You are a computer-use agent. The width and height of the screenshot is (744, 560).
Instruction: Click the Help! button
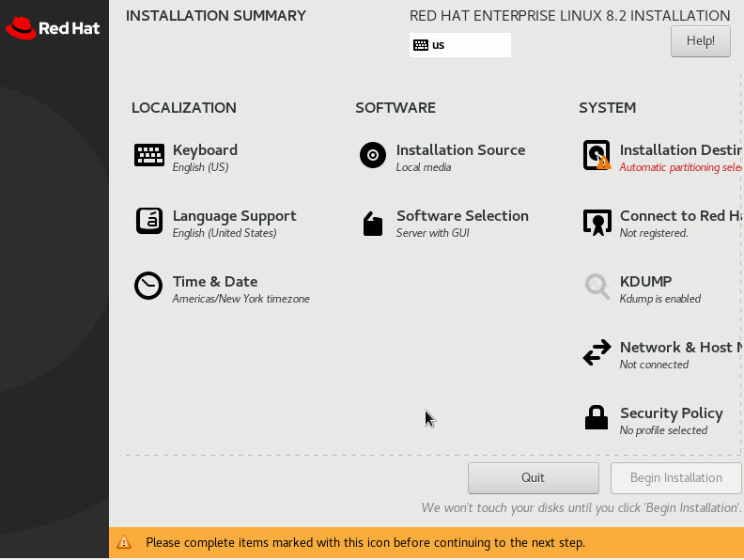pyautogui.click(x=701, y=41)
